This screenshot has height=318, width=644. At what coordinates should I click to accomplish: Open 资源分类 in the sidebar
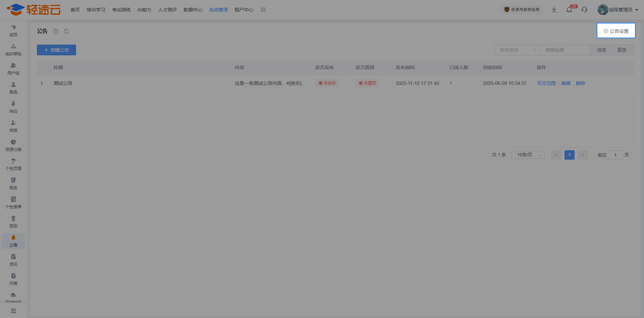13,145
